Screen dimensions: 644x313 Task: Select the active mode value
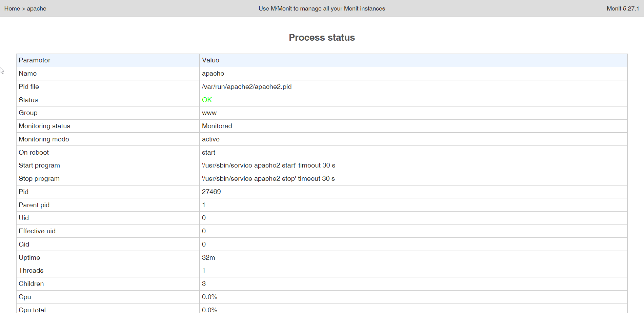(x=210, y=139)
